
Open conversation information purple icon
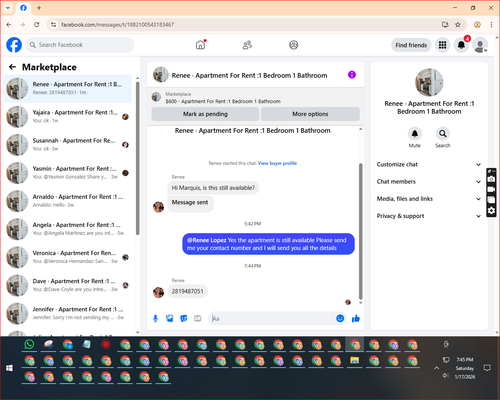352,75
